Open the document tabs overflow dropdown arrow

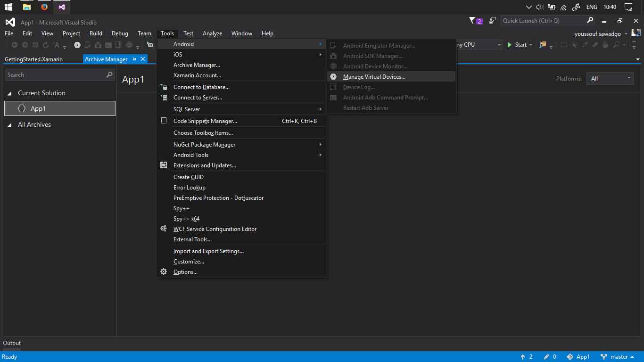click(x=638, y=59)
